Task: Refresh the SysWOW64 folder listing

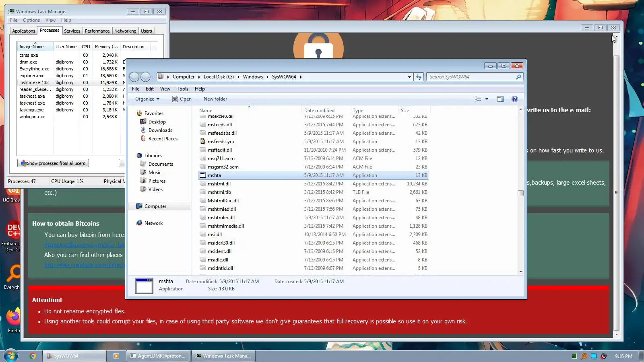Action: pyautogui.click(x=419, y=77)
